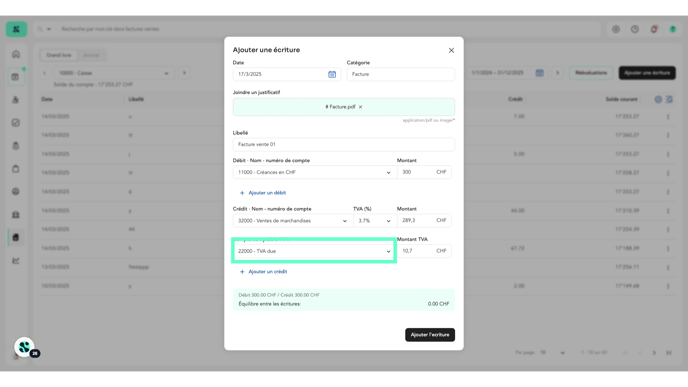Click the Montant TVA field showing 10,7

424,251
